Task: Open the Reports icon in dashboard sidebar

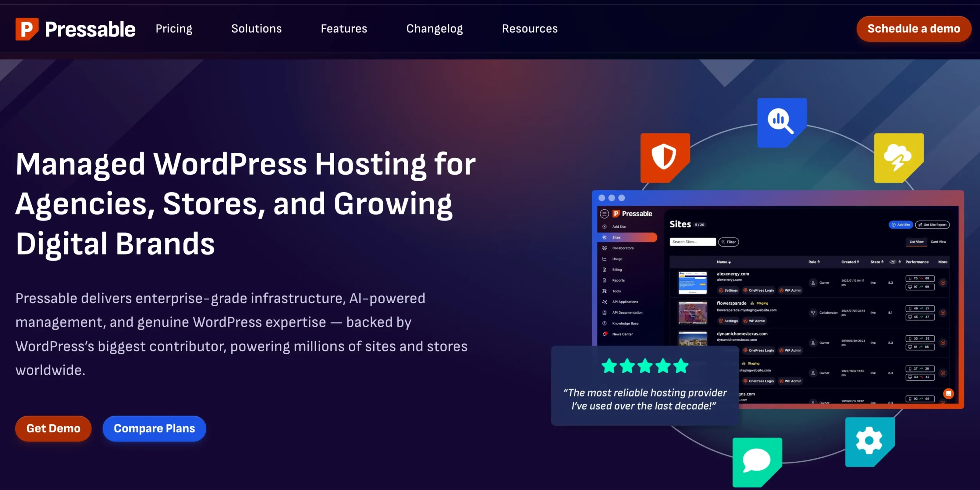Action: [x=604, y=280]
